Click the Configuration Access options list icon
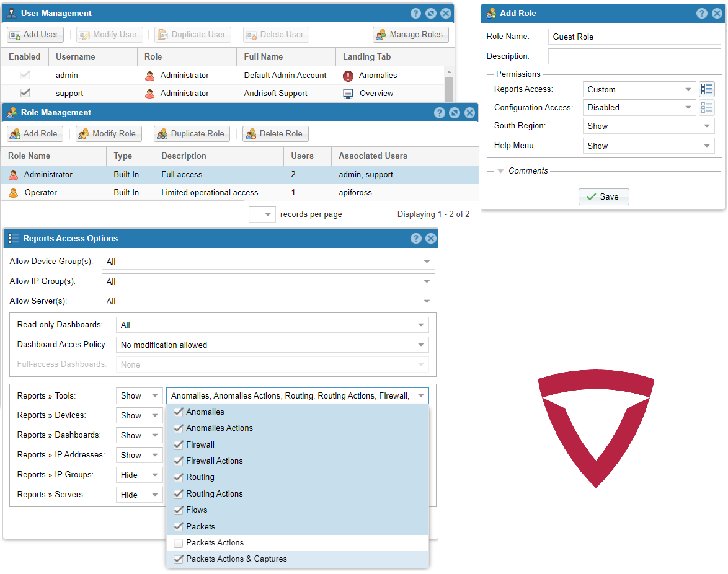Image resolution: width=728 pixels, height=574 pixels. (707, 107)
